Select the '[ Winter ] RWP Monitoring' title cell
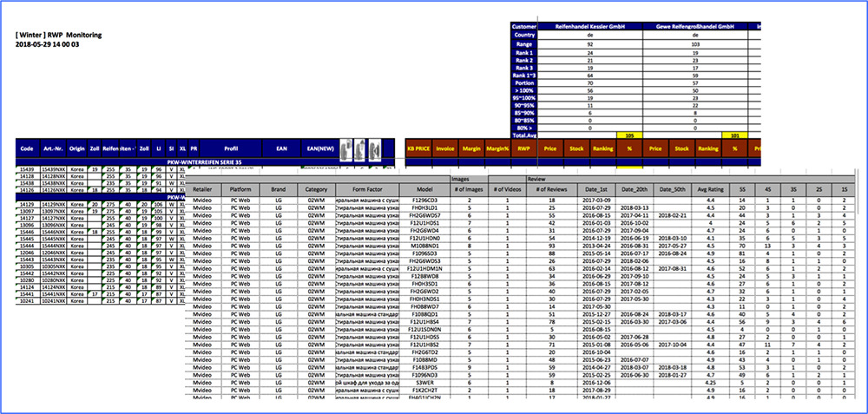868x414 pixels. [x=59, y=35]
